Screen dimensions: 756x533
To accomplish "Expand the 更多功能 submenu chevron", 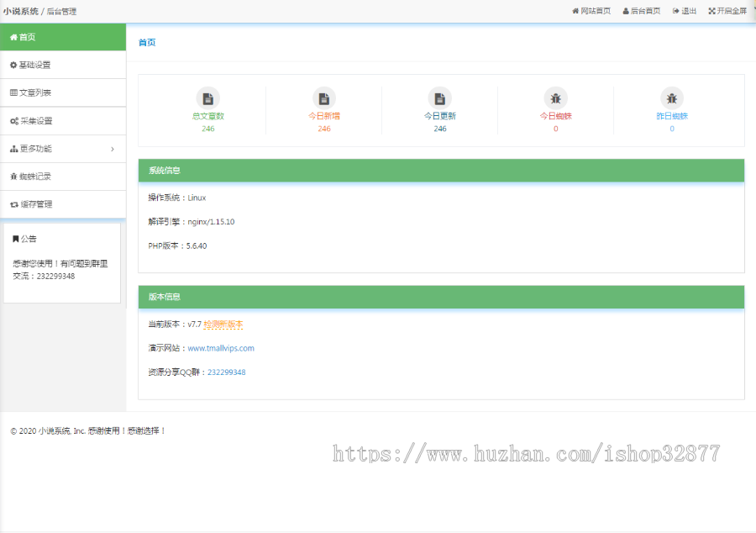I will [x=113, y=149].
